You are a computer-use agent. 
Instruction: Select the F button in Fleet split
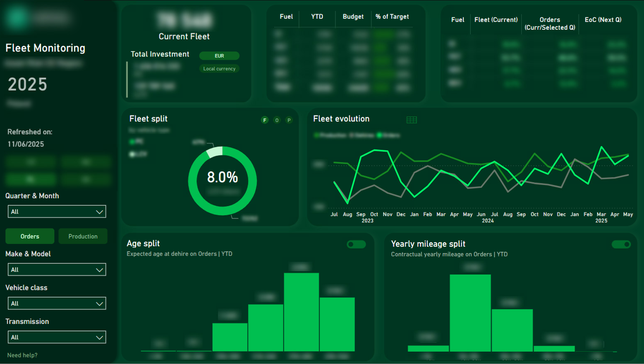tap(265, 120)
